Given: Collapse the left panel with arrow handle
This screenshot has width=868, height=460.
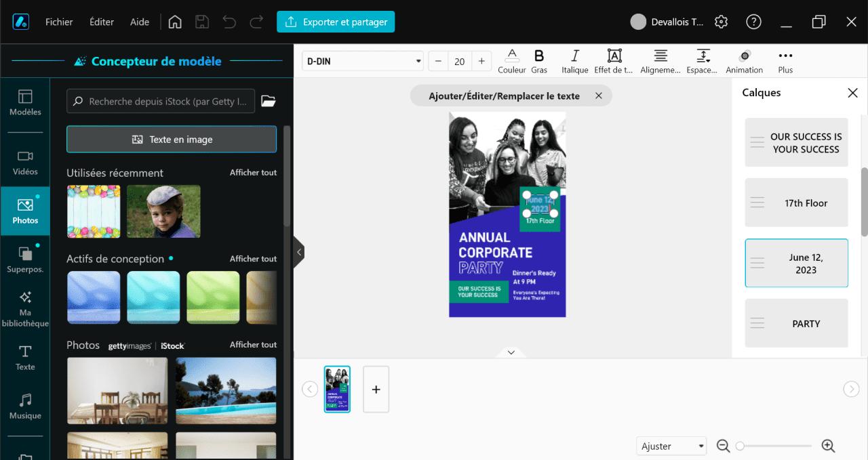Looking at the screenshot, I should 299,253.
